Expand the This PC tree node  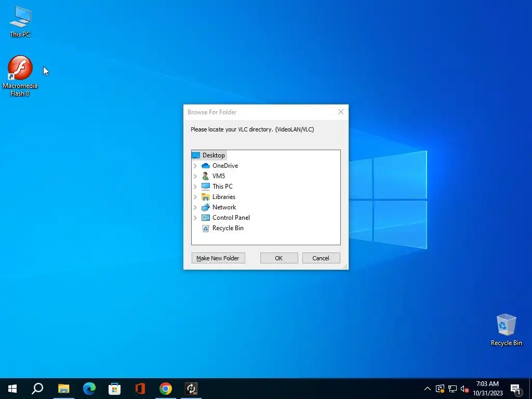coord(195,187)
